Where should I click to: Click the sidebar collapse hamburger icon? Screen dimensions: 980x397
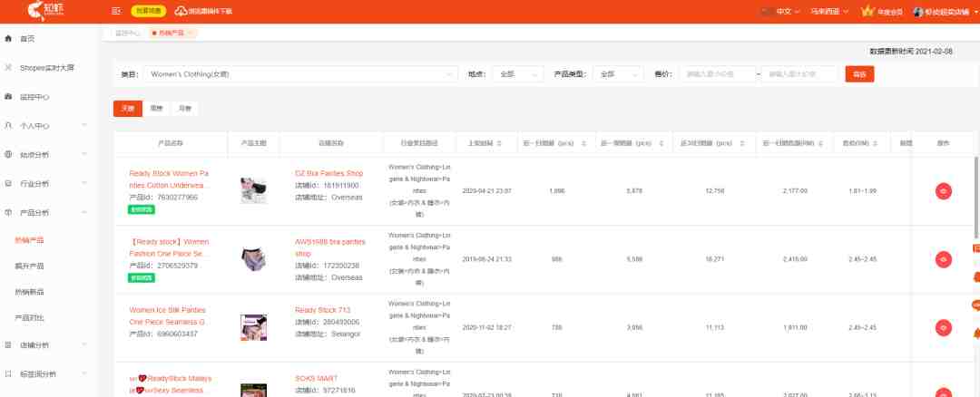point(115,11)
